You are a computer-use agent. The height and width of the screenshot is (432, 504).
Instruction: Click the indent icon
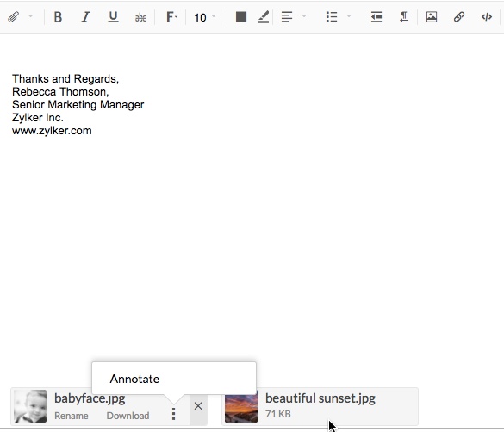(376, 16)
